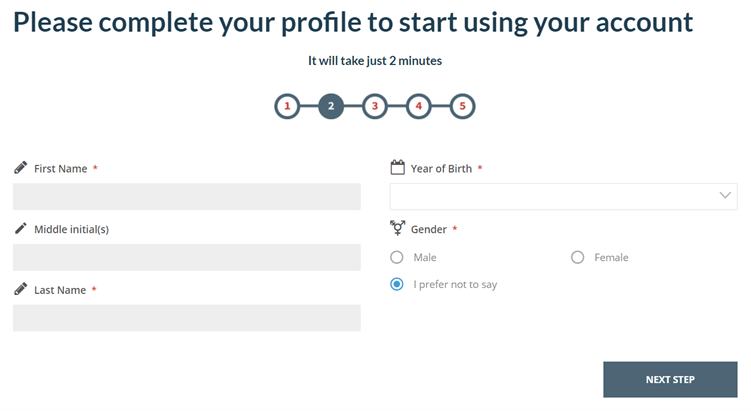This screenshot has width=751, height=411.
Task: Go to step 4 in progress
Action: pos(418,106)
